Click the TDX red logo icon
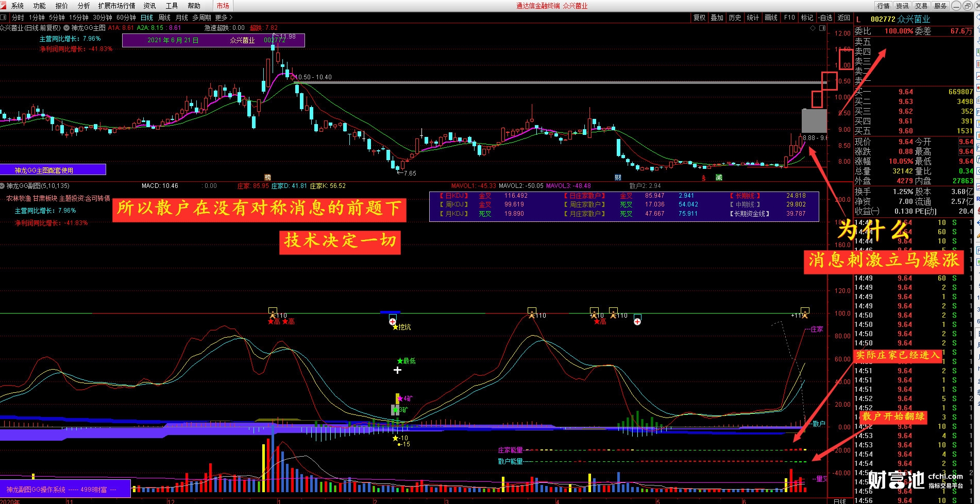This screenshot has height=504, width=980. [4, 6]
